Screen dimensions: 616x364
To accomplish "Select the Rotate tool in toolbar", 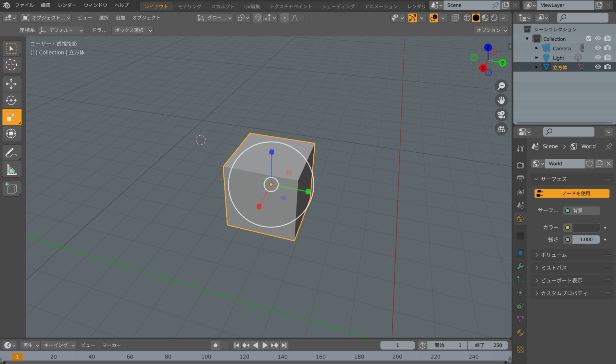I will (11, 100).
